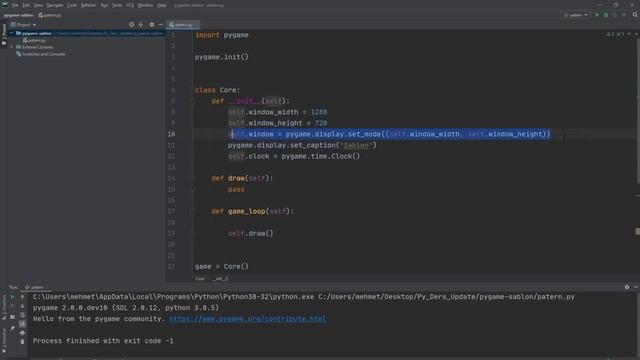Click the 'self.clock = pygame.time.Clock()' line

(x=294, y=156)
